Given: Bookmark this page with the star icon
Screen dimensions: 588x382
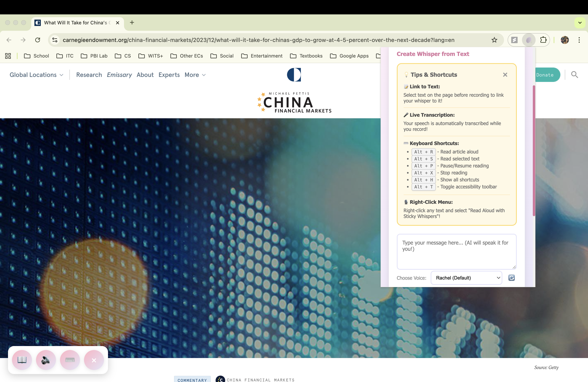Looking at the screenshot, I should (494, 40).
